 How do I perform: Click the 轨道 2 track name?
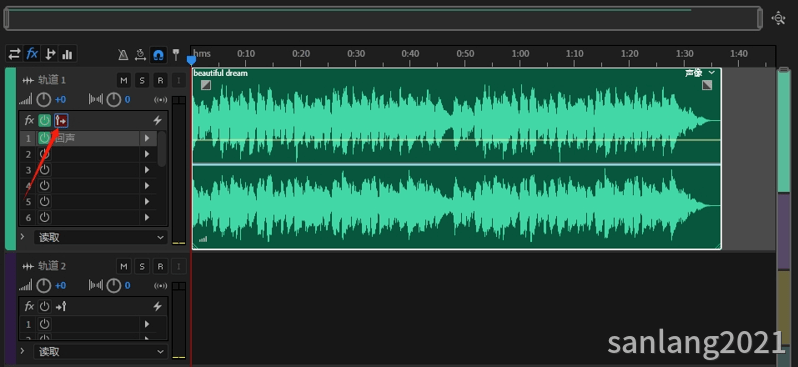pyautogui.click(x=52, y=266)
